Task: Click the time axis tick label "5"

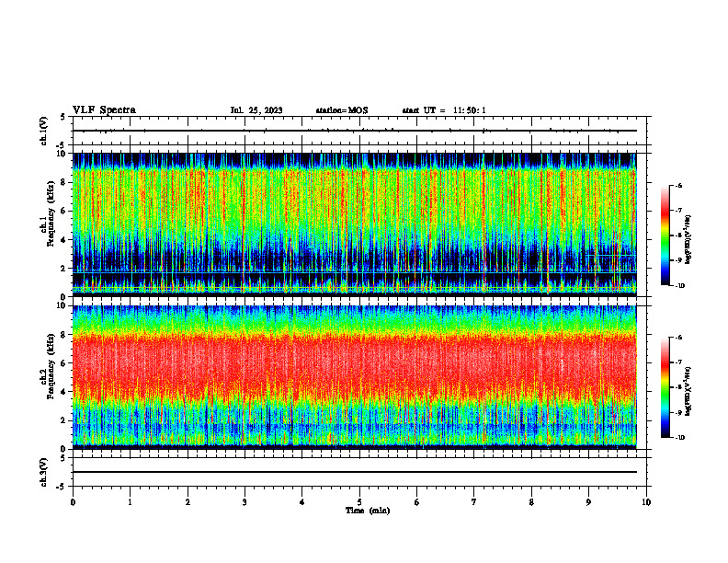Action: (x=359, y=502)
